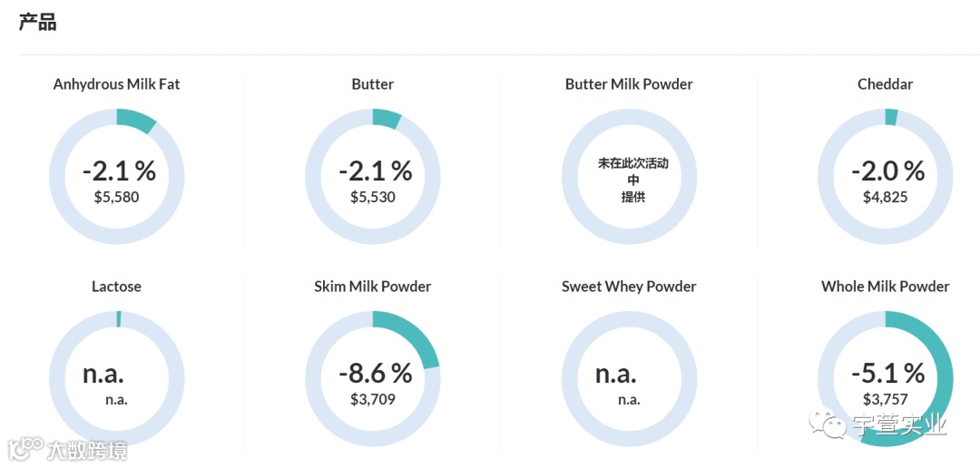Click the Butter donut chart
Screen dimensions: 980x468
tap(373, 176)
